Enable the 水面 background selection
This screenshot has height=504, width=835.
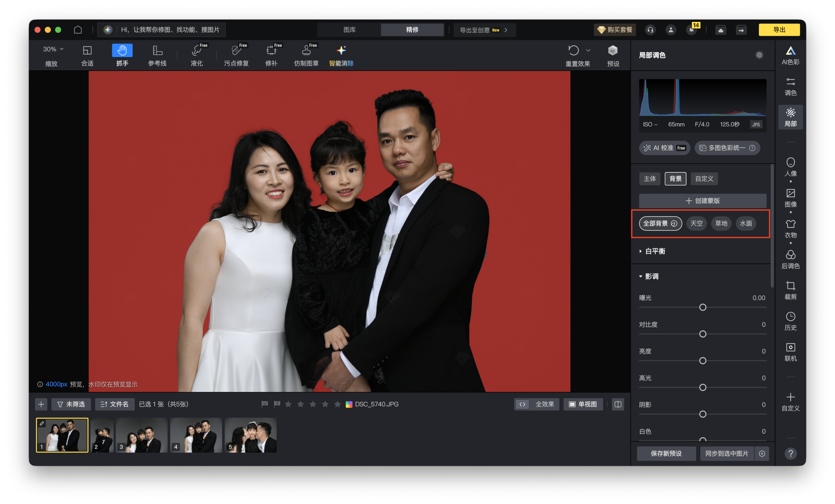coord(746,223)
